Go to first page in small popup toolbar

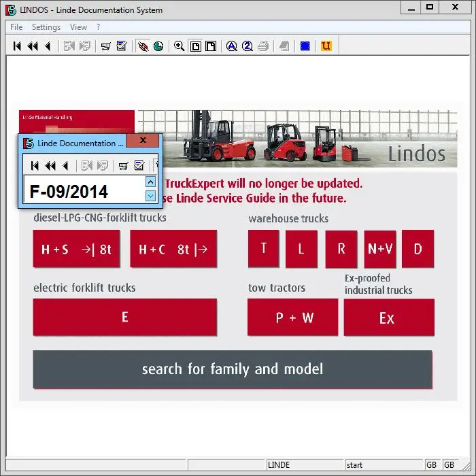(35, 166)
